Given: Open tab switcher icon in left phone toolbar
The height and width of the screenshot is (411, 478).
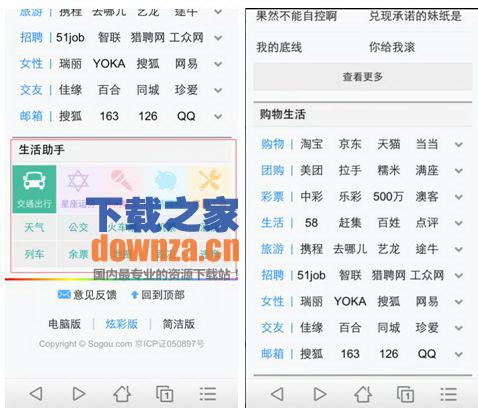Looking at the screenshot, I should click(165, 394).
